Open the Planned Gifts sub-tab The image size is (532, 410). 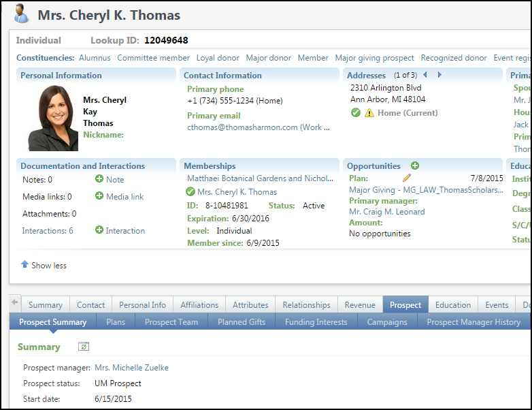click(x=242, y=321)
